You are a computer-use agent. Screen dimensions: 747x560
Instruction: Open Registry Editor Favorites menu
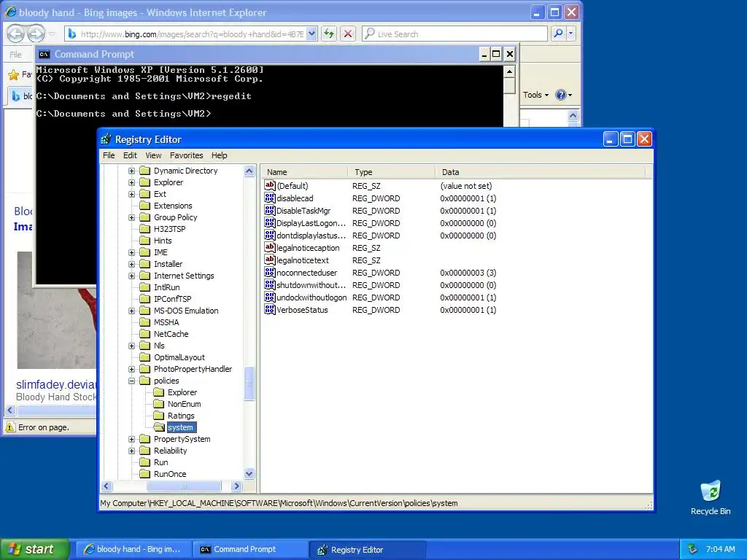[x=186, y=155]
